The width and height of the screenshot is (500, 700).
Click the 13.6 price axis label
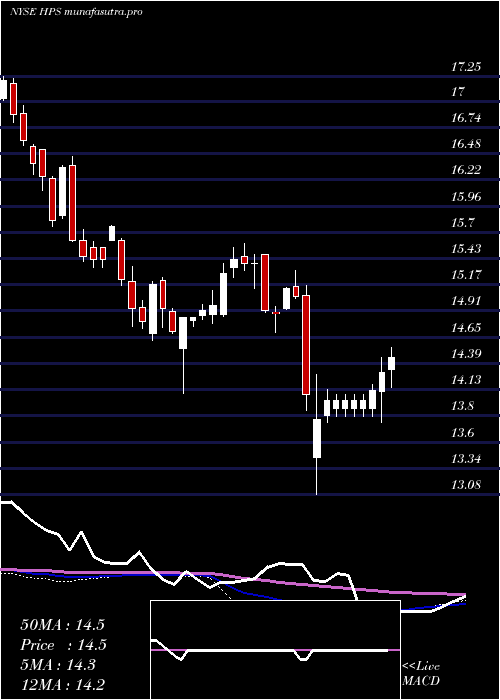[x=463, y=433]
